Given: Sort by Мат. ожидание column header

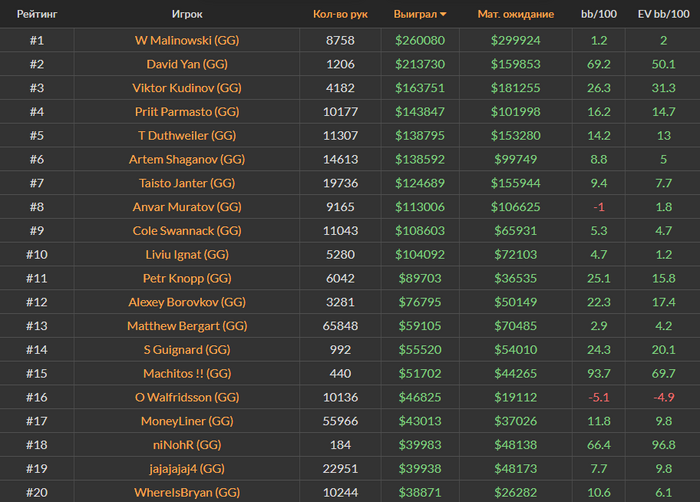Looking at the screenshot, I should pyautogui.click(x=515, y=15).
